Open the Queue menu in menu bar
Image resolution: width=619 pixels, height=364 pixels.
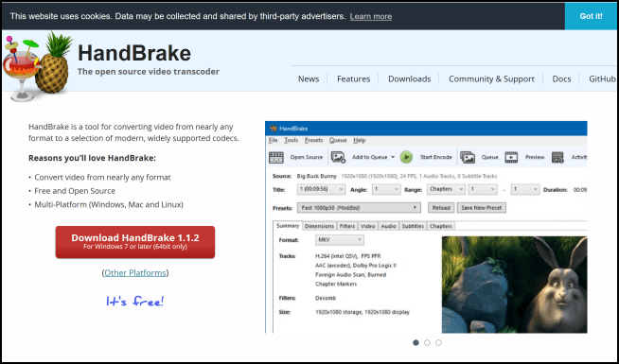(338, 140)
